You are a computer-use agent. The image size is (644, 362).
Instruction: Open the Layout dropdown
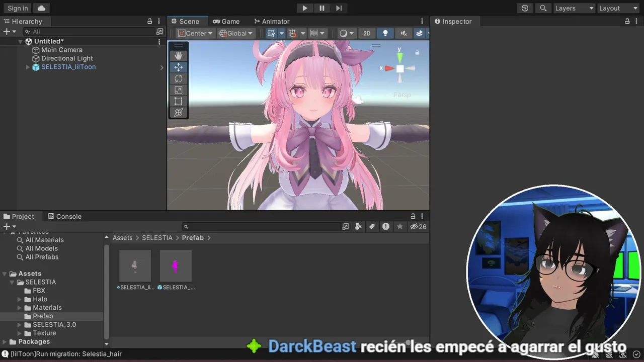pos(618,8)
